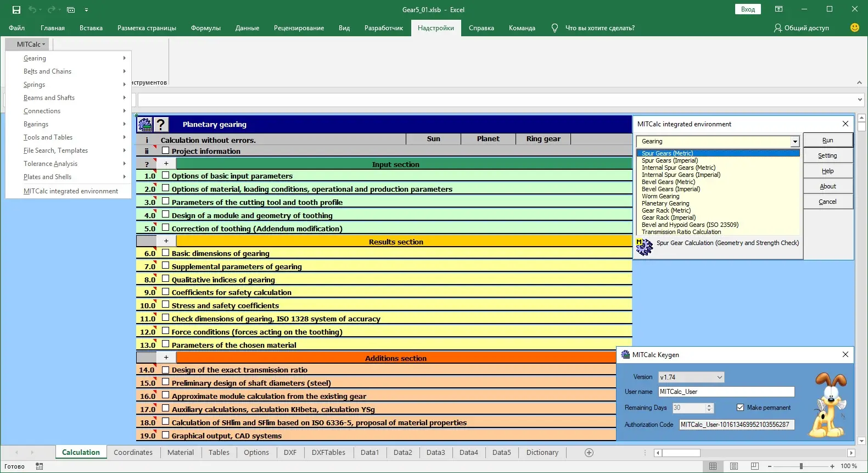Switch to Normal view in status bar

pos(713,466)
